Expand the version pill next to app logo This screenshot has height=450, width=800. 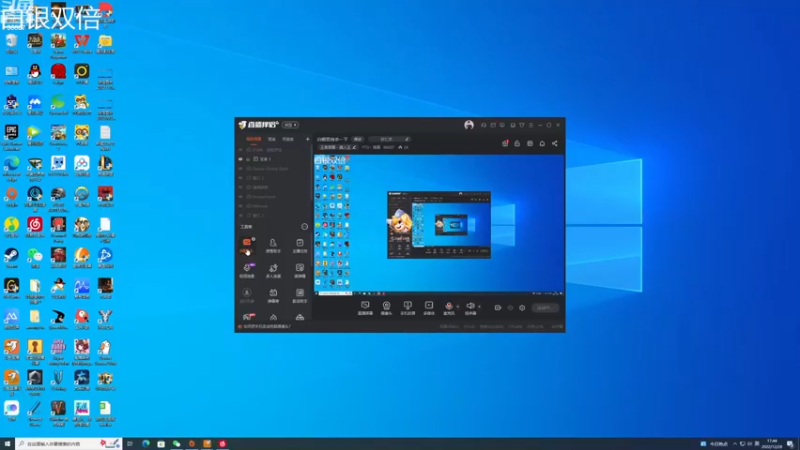(x=290, y=125)
